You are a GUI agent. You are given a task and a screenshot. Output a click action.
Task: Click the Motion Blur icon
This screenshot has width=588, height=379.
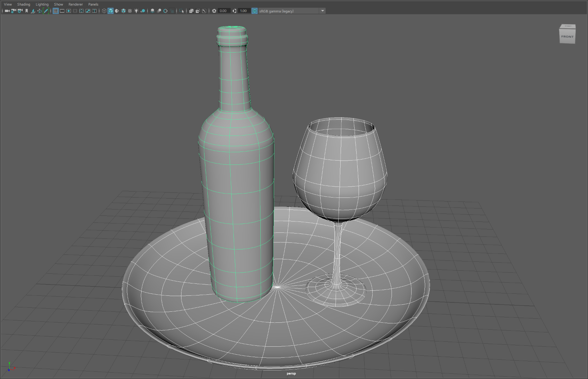click(x=159, y=11)
